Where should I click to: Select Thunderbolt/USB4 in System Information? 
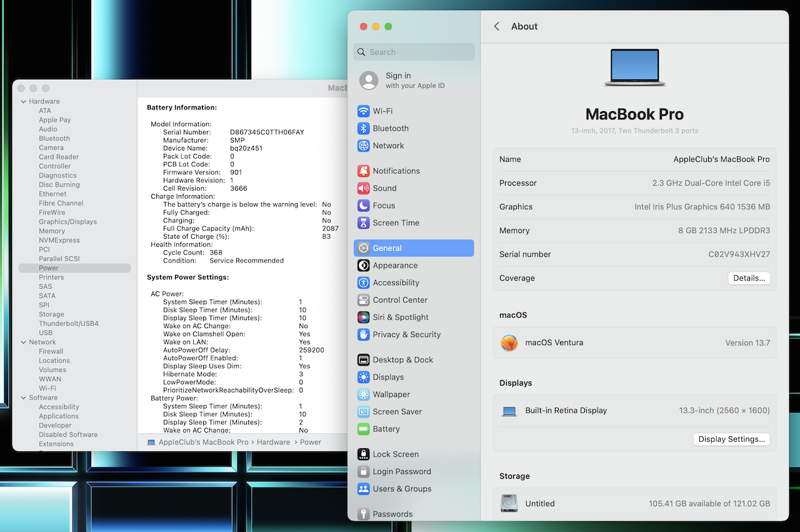[x=69, y=324]
